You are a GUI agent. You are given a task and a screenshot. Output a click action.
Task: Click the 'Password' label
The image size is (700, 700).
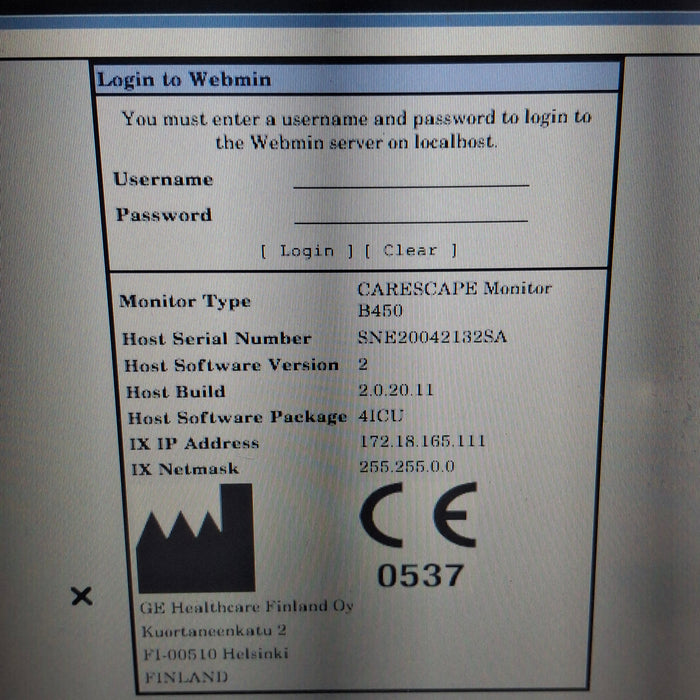164,215
